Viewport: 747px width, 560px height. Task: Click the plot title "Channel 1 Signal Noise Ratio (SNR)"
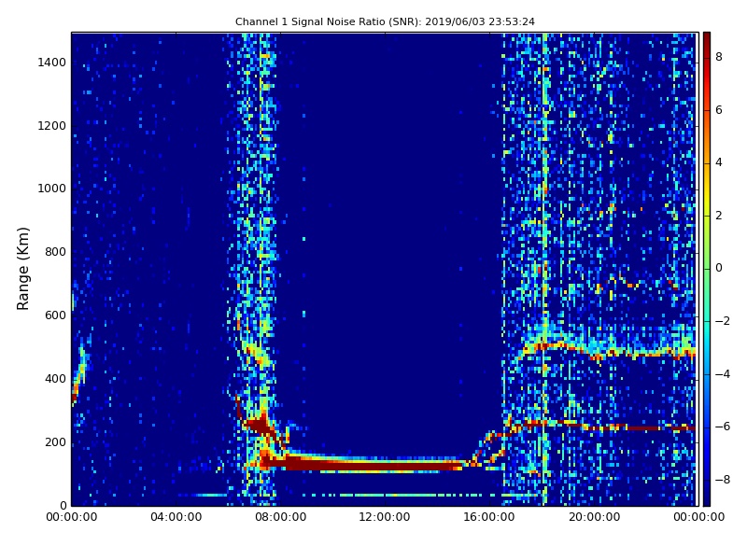(328, 21)
